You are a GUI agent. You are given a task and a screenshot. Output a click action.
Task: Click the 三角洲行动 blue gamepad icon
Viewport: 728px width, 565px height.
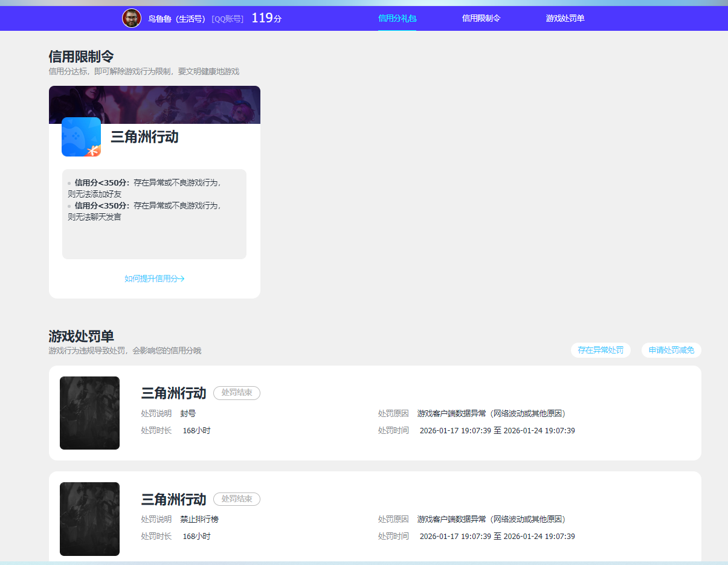pos(81,137)
